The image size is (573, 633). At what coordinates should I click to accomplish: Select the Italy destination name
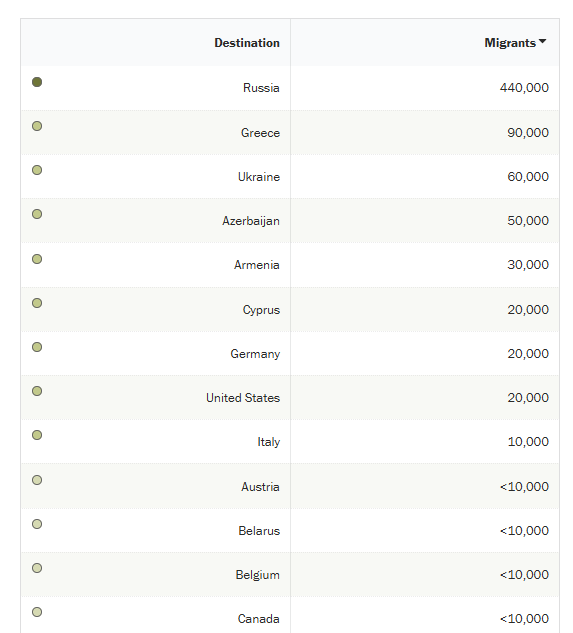[269, 442]
